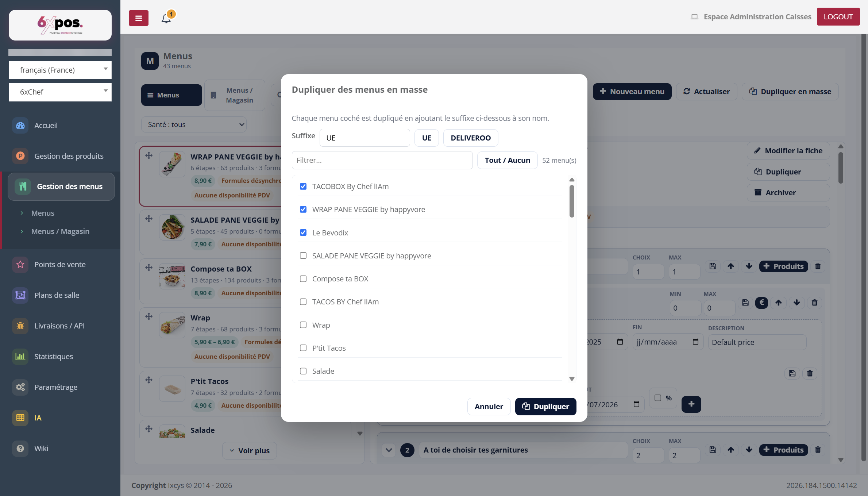Click the Plans de salle icon
This screenshot has width=868, height=496.
tap(20, 295)
